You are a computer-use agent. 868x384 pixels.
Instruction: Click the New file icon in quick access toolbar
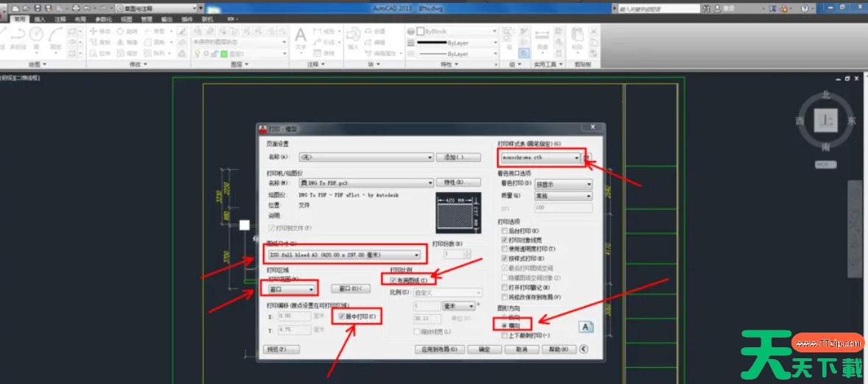pyautogui.click(x=15, y=8)
